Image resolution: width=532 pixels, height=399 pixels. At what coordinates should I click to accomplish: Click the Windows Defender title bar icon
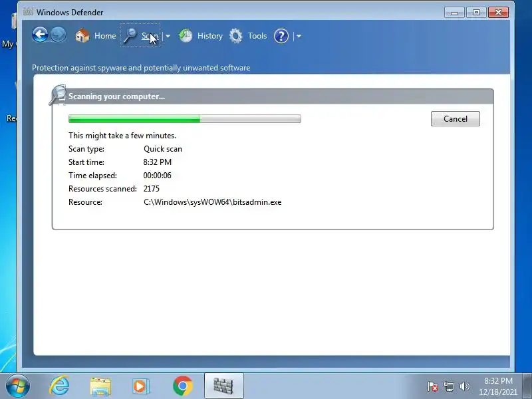coord(28,12)
